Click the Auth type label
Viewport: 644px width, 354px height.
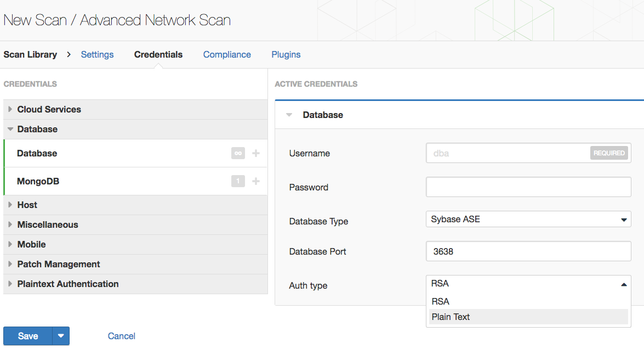click(308, 286)
